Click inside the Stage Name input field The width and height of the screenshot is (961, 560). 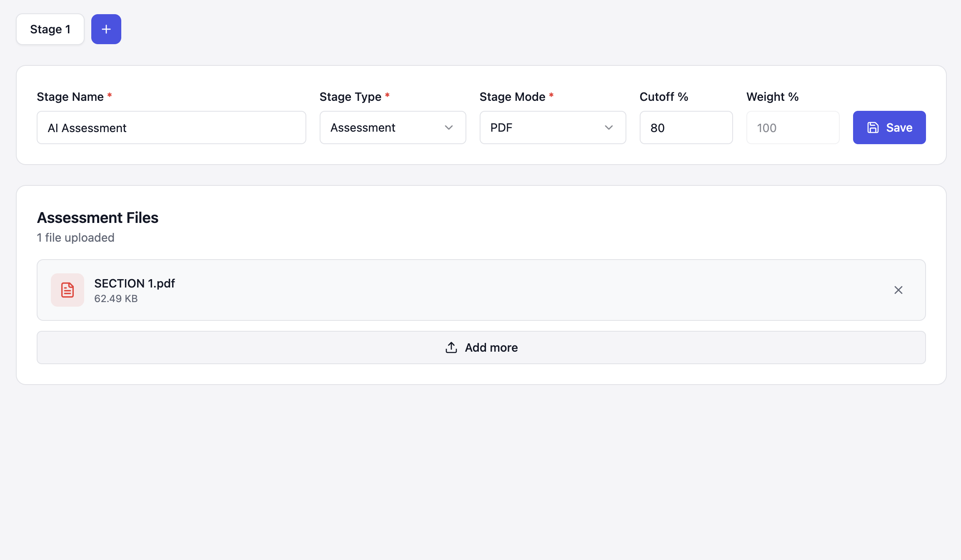[171, 127]
